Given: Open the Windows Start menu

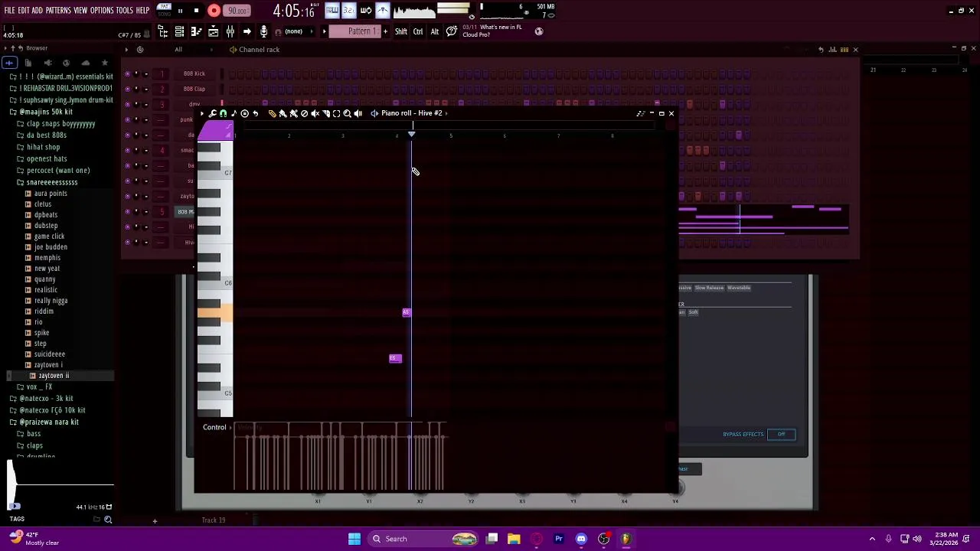Looking at the screenshot, I should click(354, 539).
